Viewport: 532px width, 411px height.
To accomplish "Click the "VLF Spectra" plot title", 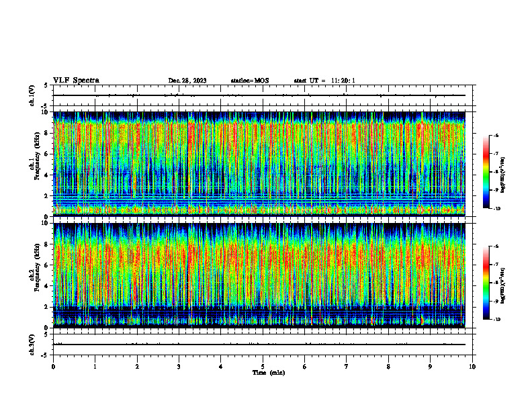I will (x=76, y=81).
